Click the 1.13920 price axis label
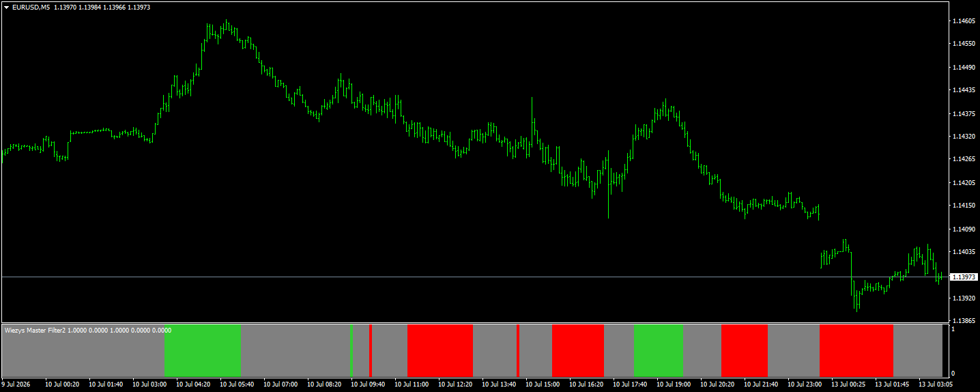This screenshot has width=980, height=392. (x=963, y=298)
